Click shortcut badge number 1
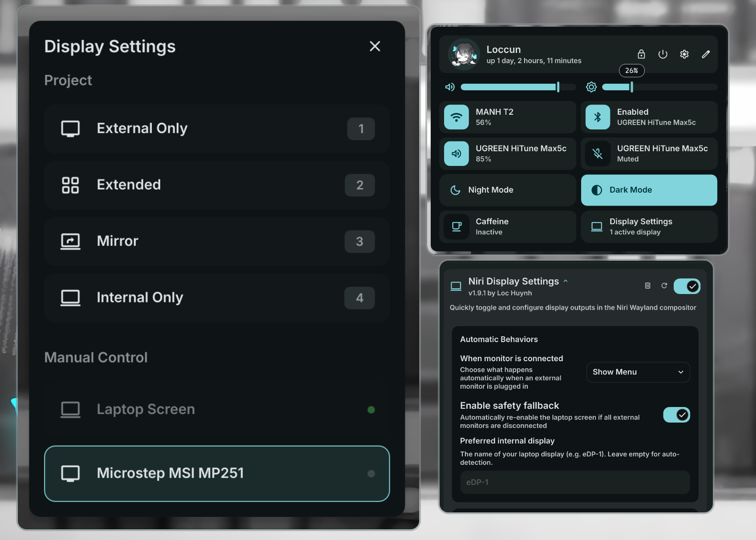756x540 pixels. pyautogui.click(x=361, y=129)
